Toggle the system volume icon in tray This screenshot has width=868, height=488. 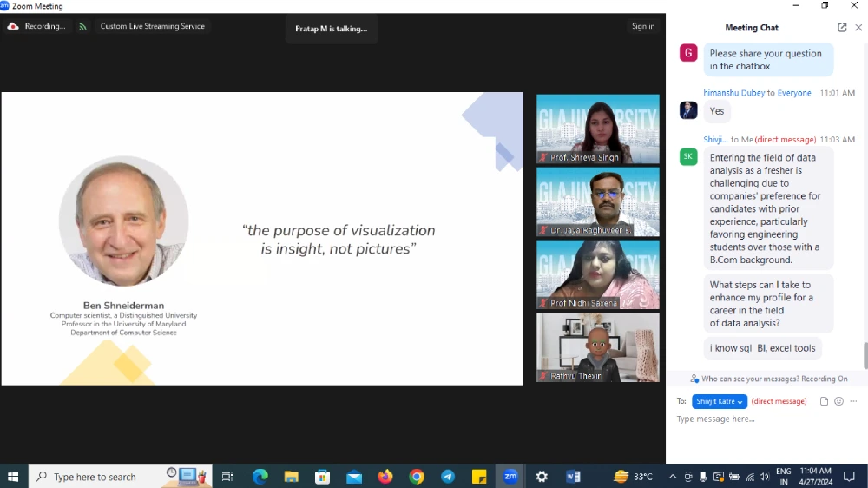764,477
